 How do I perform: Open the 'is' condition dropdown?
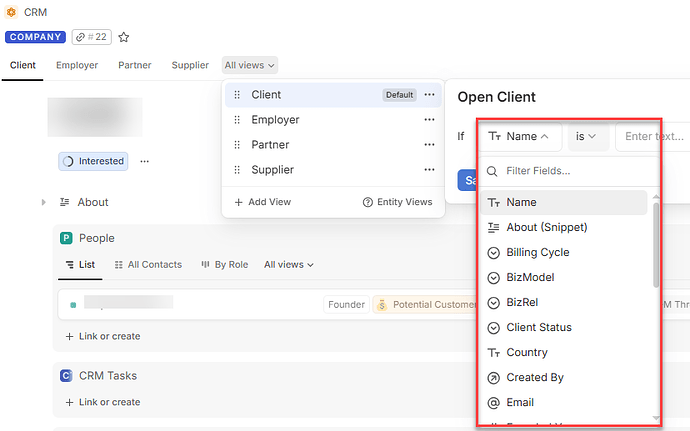588,136
